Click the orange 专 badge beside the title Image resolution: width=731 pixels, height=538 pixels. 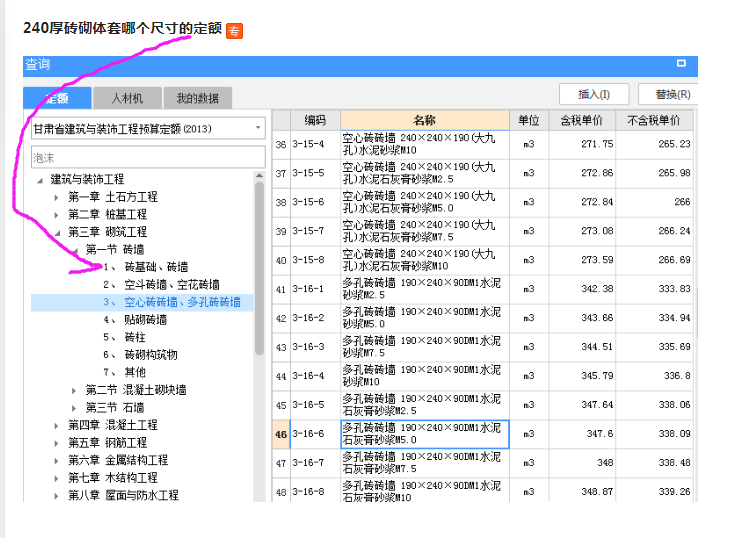coord(234,31)
